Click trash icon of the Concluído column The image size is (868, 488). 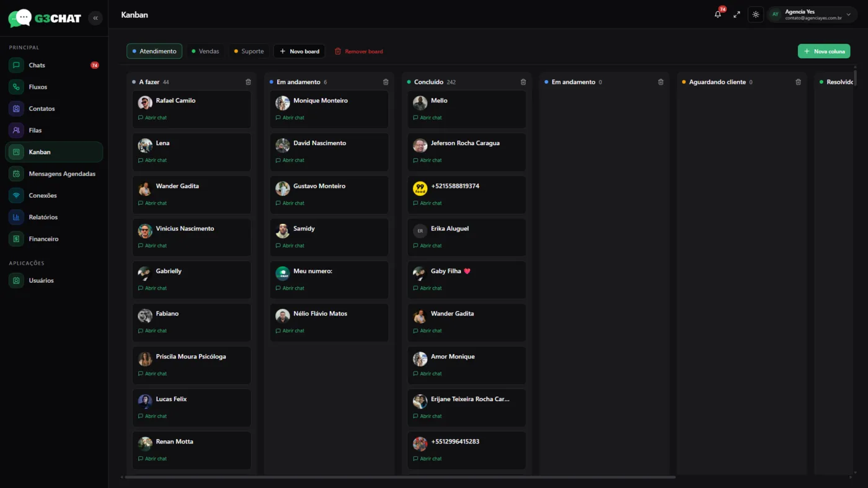tap(523, 82)
